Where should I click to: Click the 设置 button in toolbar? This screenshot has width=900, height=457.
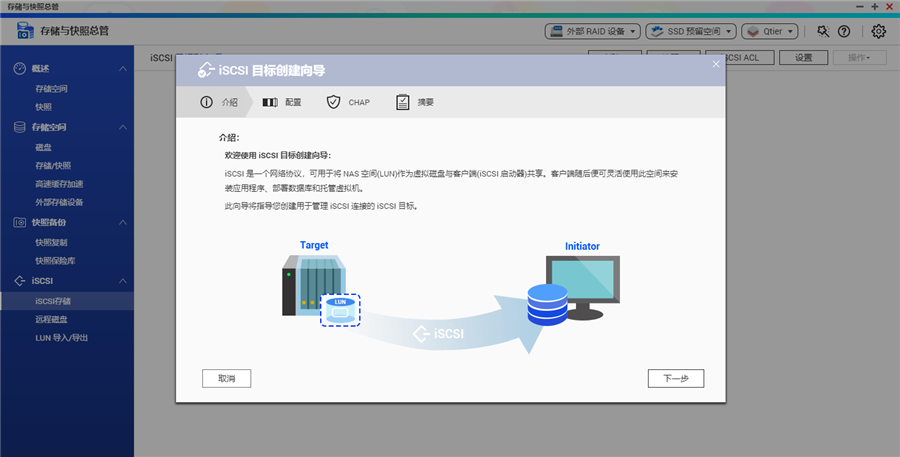[804, 58]
